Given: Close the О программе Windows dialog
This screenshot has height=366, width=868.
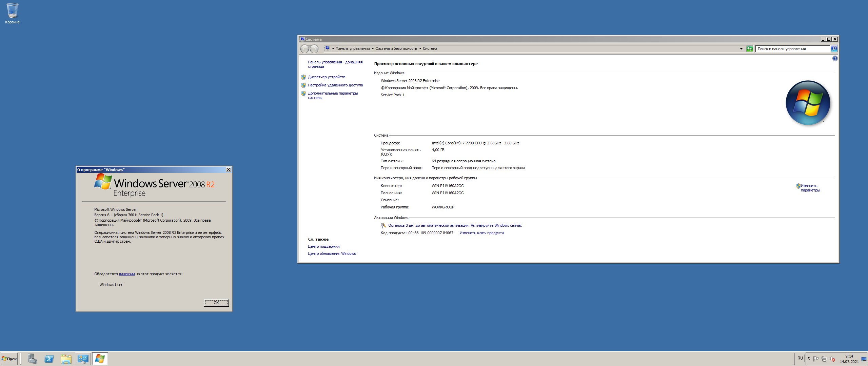Looking at the screenshot, I should [229, 170].
